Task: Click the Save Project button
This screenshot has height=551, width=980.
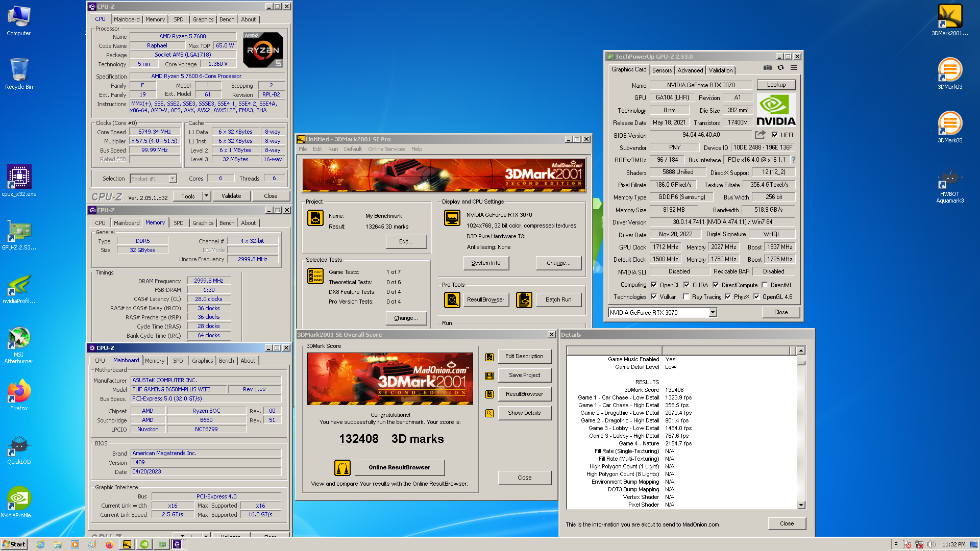Action: [524, 375]
